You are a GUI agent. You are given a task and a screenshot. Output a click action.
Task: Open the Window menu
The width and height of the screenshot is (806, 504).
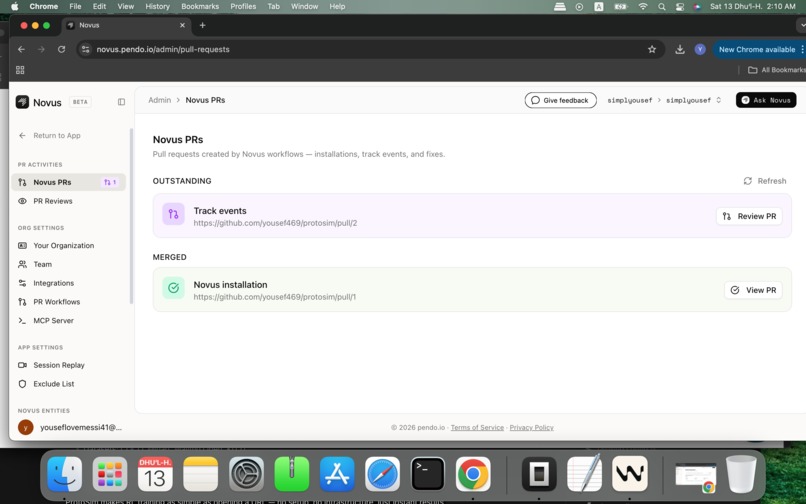tap(304, 6)
